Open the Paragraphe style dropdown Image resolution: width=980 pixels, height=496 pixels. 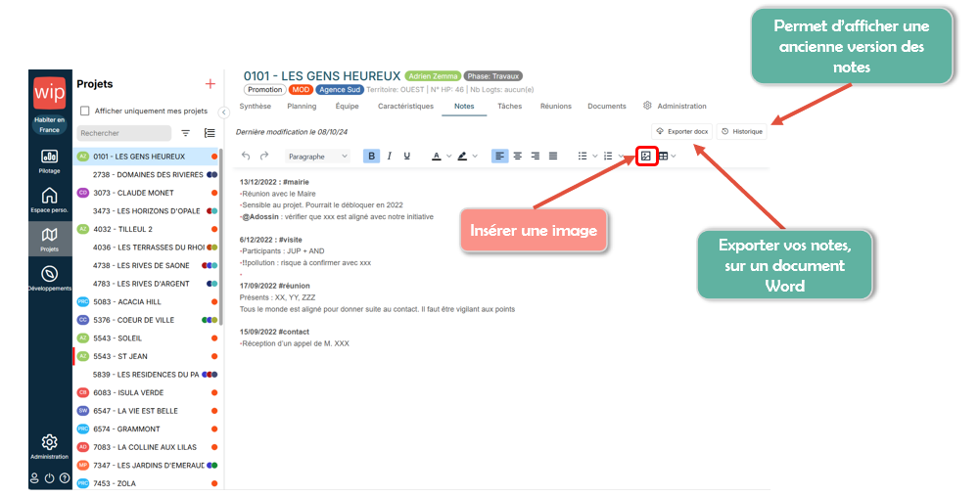(x=317, y=157)
